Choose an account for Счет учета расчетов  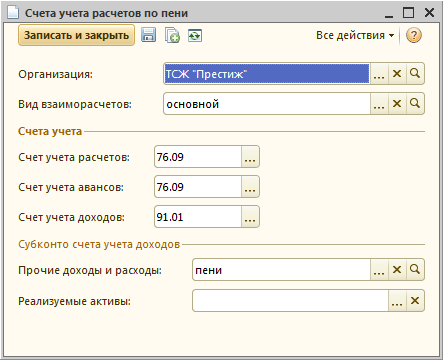(250, 157)
